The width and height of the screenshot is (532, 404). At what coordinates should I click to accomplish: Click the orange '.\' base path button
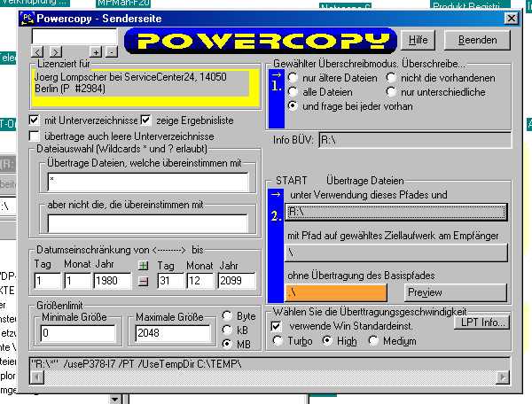[337, 292]
